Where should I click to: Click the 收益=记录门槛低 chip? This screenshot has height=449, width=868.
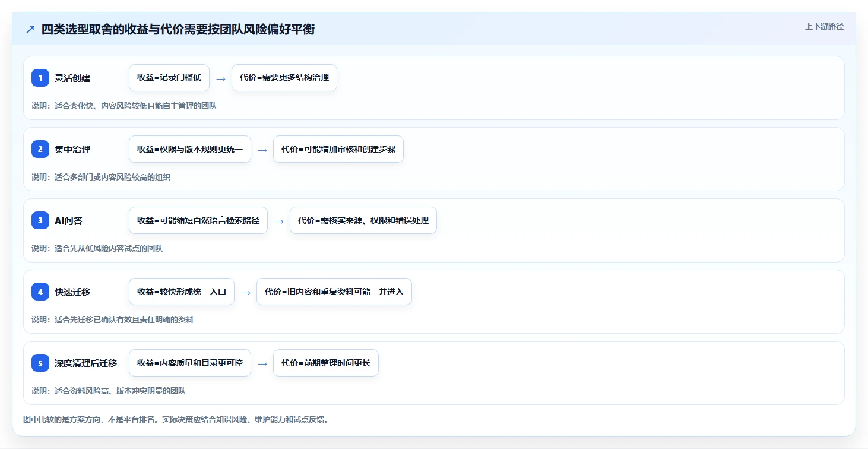(x=169, y=78)
